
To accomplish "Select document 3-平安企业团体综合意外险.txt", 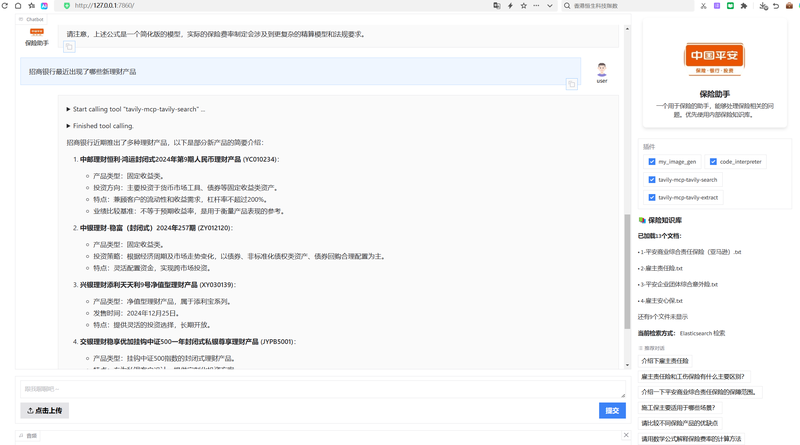I will [678, 284].
